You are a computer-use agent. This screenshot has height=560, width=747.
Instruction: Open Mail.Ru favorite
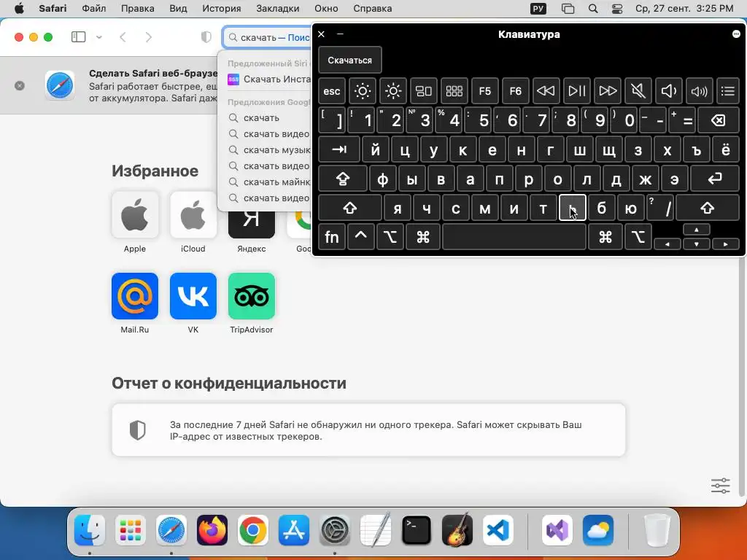(x=135, y=296)
